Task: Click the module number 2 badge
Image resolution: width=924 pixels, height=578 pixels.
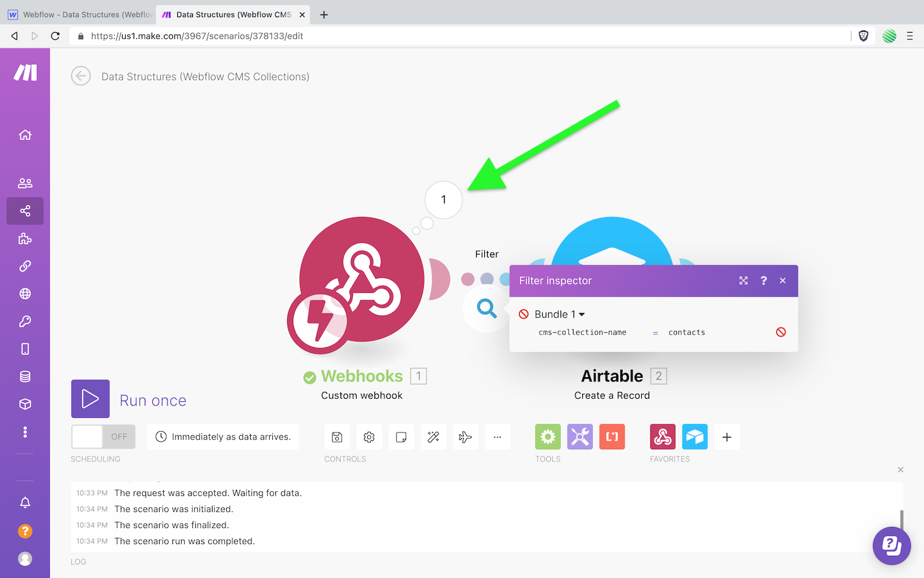Action: pos(659,376)
